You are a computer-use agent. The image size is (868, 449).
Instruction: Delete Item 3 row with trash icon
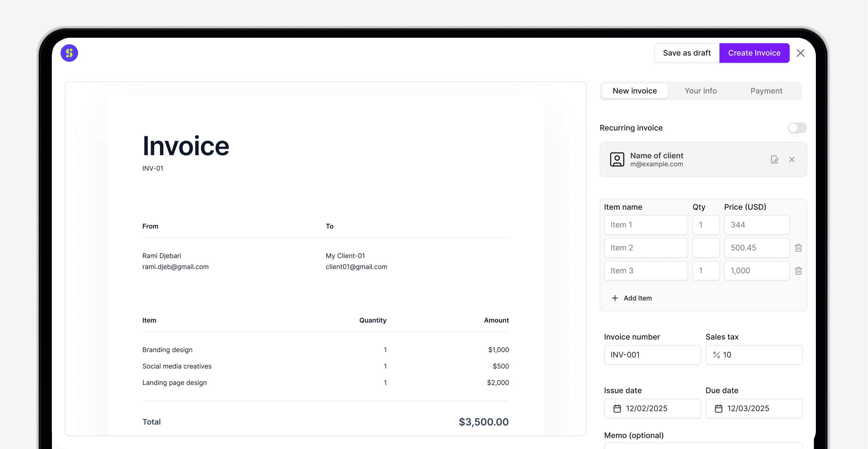(798, 270)
